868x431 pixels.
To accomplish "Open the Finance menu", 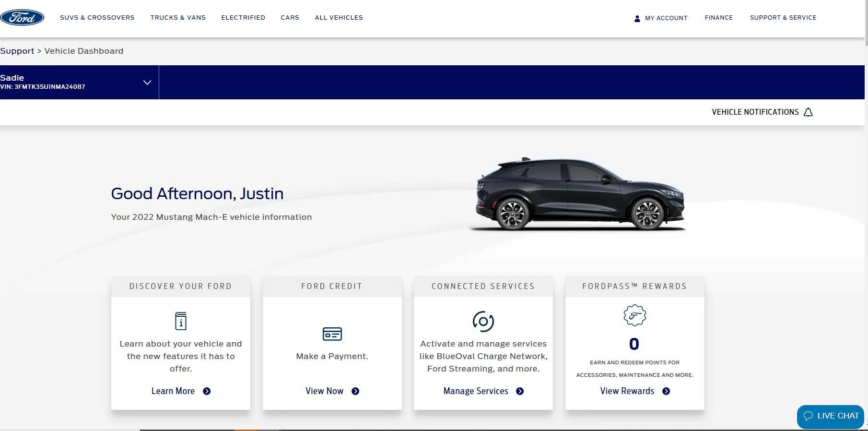I will [718, 18].
